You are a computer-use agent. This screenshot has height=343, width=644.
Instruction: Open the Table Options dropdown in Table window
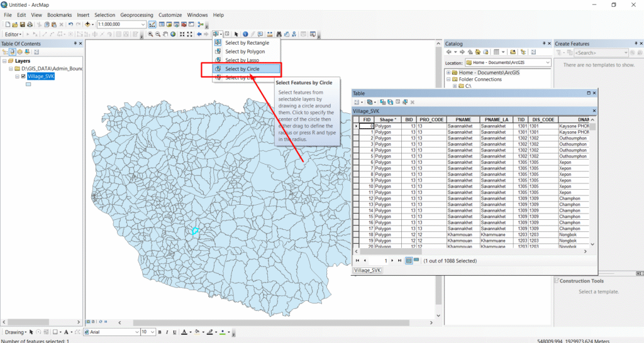click(x=358, y=102)
